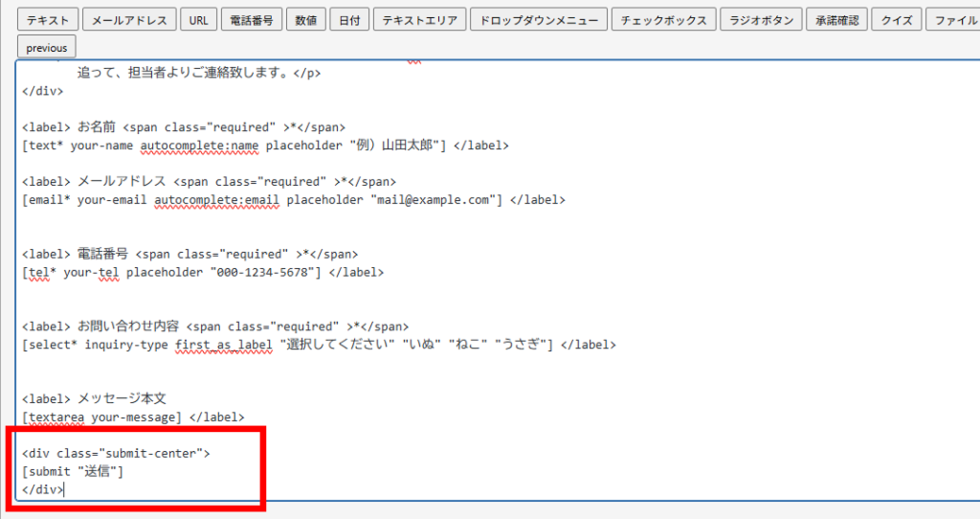This screenshot has height=519, width=980.
Task: Click the submit-center div opening tag line
Action: click(x=115, y=453)
